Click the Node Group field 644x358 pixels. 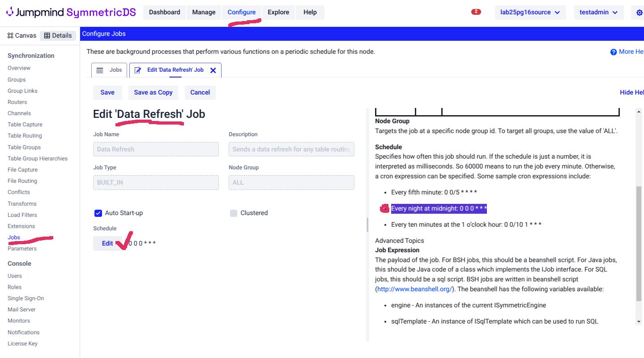pyautogui.click(x=291, y=182)
